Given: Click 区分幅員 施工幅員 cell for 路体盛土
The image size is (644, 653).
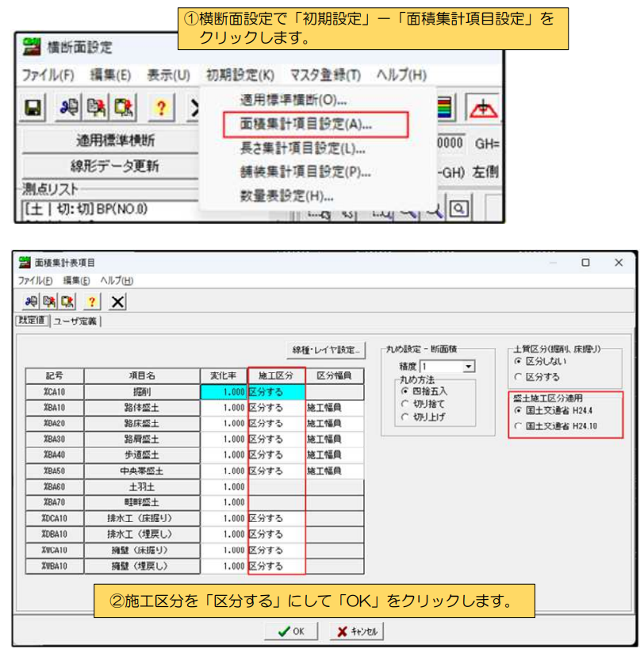Looking at the screenshot, I should (x=335, y=407).
